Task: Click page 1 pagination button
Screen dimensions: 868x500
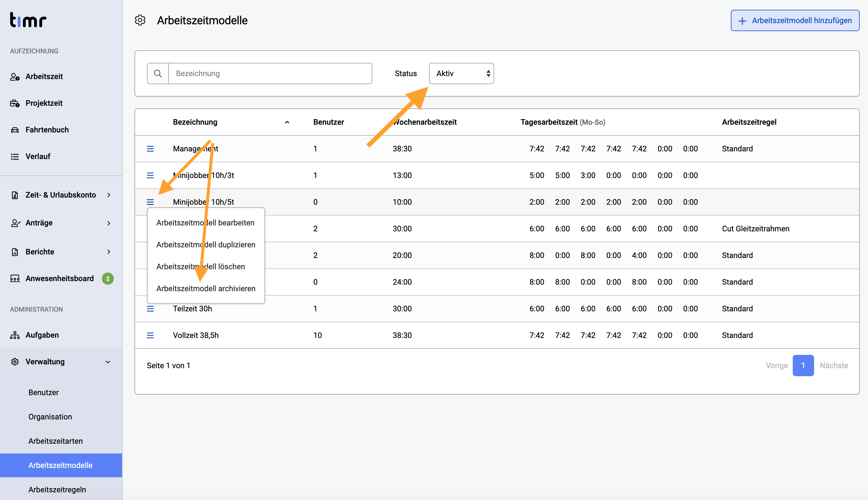Action: tap(803, 366)
